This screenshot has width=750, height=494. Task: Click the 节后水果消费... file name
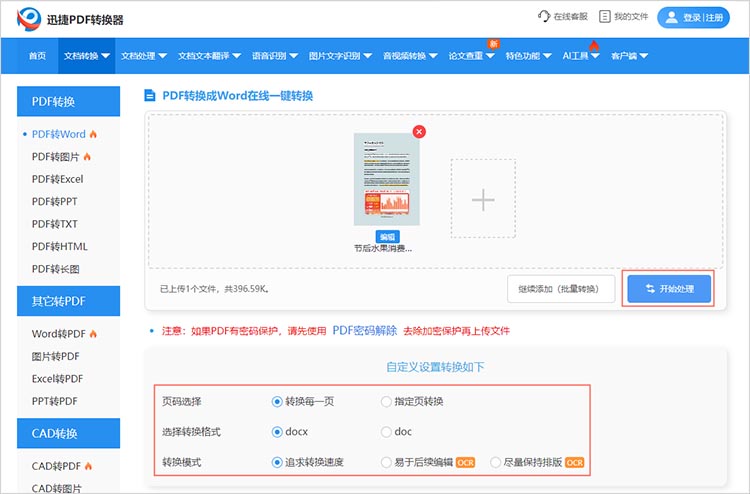[383, 248]
